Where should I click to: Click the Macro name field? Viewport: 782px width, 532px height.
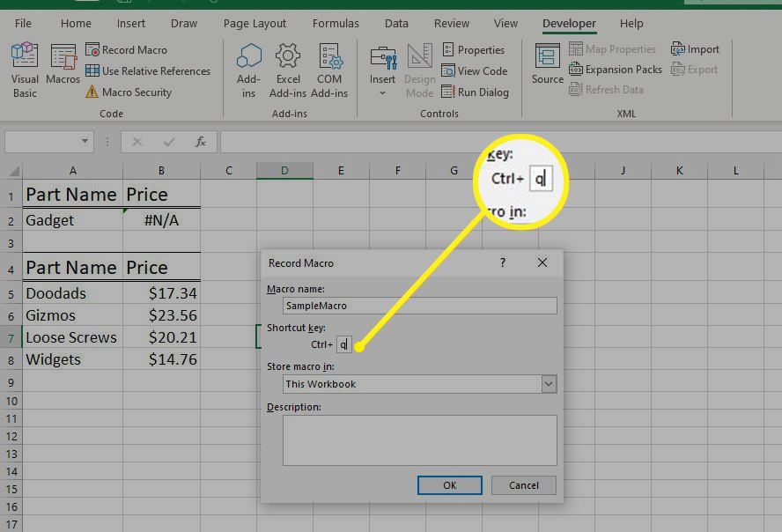pyautogui.click(x=419, y=306)
